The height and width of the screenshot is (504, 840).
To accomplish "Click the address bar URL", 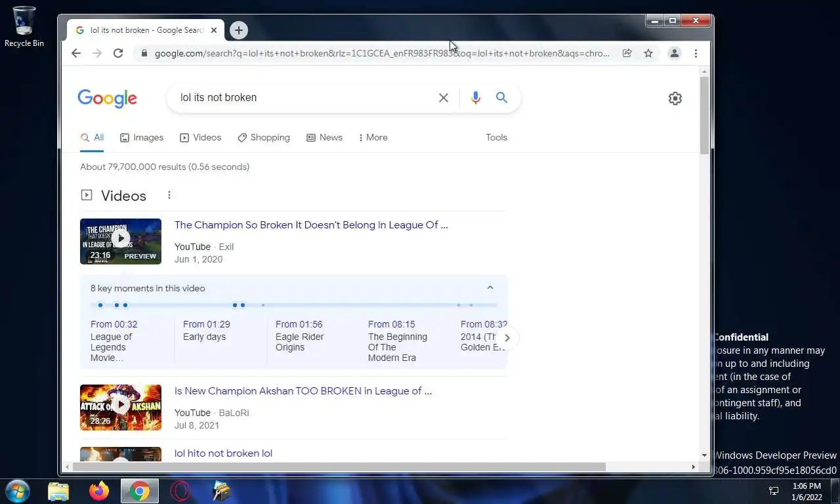I will pyautogui.click(x=382, y=53).
